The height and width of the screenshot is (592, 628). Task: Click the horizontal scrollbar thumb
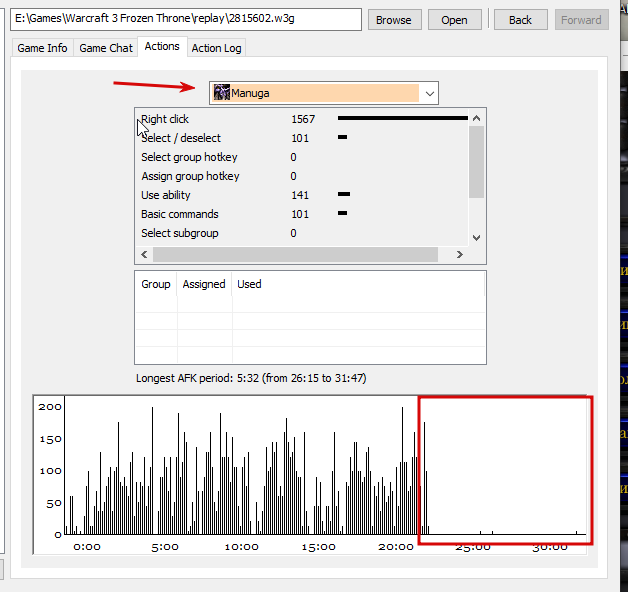295,254
